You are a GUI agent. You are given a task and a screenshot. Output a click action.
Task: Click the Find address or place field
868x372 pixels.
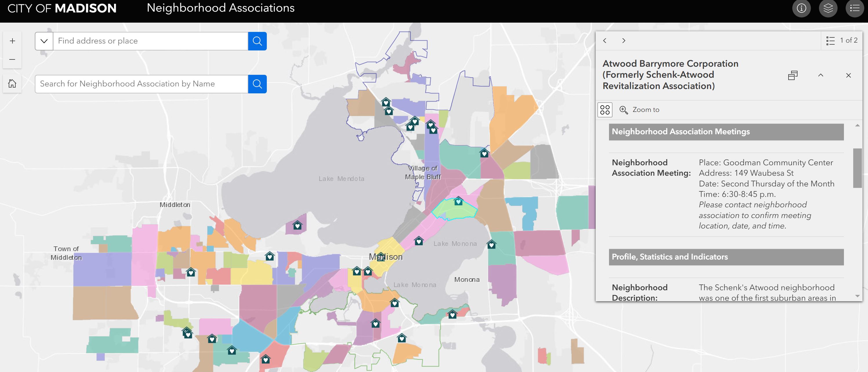pos(150,41)
